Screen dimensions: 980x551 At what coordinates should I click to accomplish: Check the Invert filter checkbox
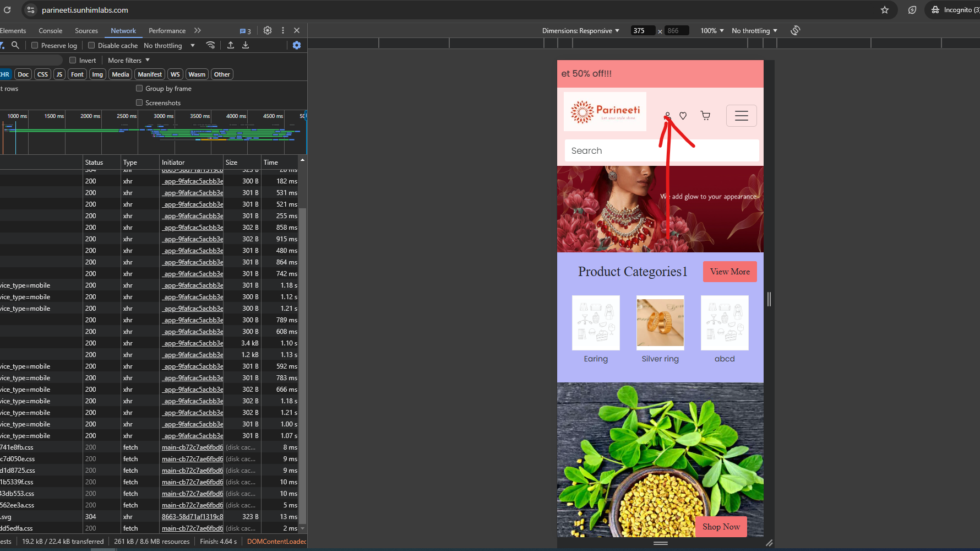73,61
